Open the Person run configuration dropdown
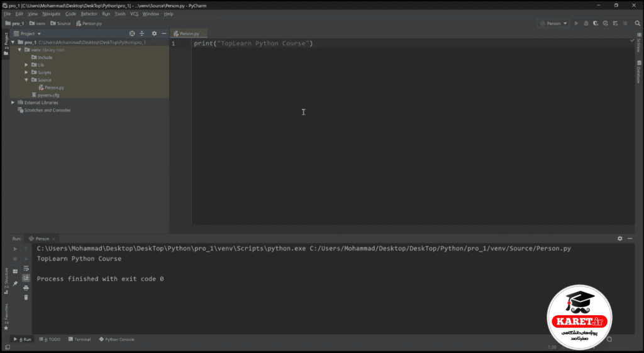644x353 pixels. click(x=553, y=23)
